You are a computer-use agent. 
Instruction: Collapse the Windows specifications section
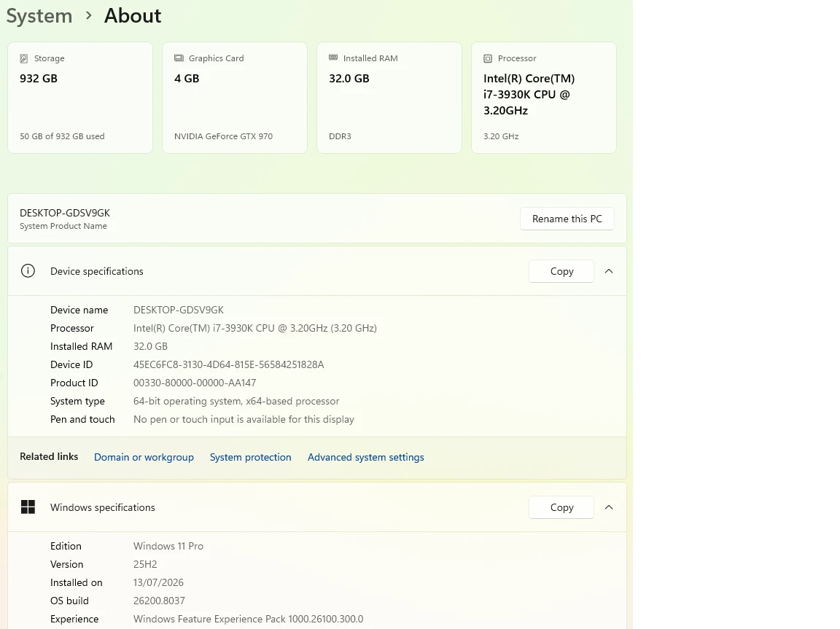pyautogui.click(x=609, y=507)
